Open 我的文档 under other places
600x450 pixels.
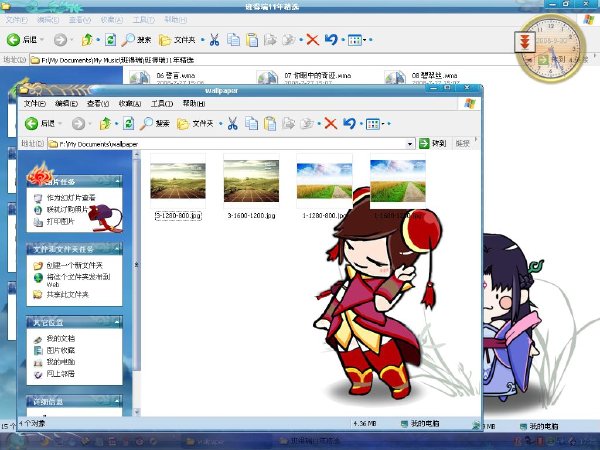[60, 339]
